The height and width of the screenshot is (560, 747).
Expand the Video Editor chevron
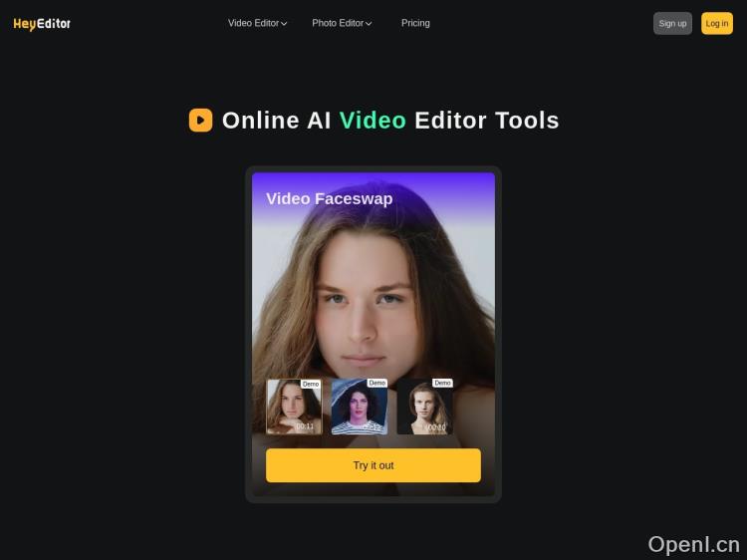tap(284, 23)
